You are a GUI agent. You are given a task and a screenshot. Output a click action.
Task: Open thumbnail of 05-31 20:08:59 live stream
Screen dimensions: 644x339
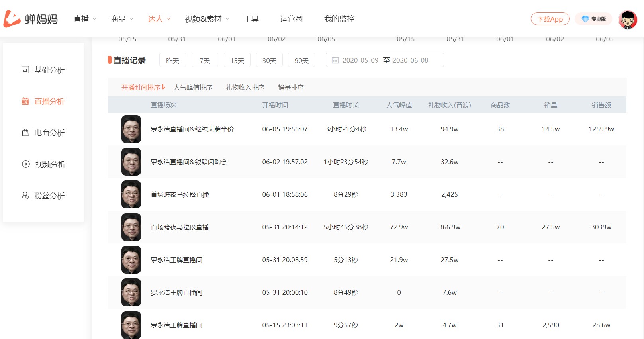131,260
